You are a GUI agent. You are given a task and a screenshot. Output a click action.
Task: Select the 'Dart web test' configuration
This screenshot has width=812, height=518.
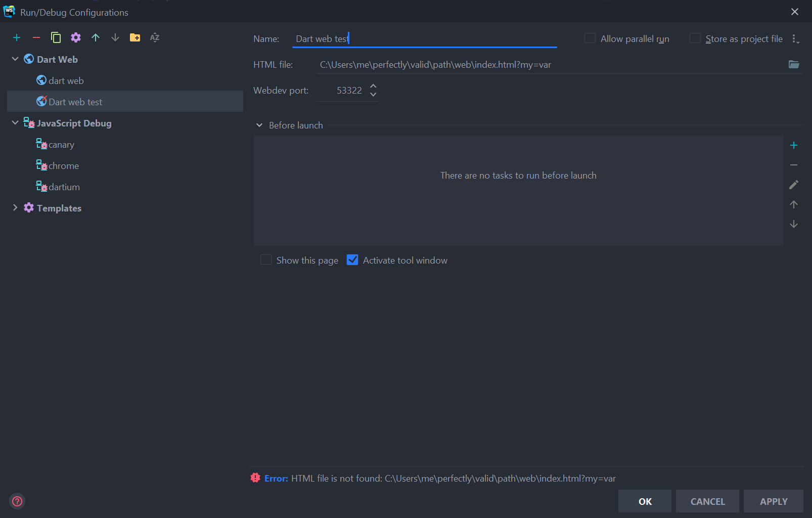point(125,102)
